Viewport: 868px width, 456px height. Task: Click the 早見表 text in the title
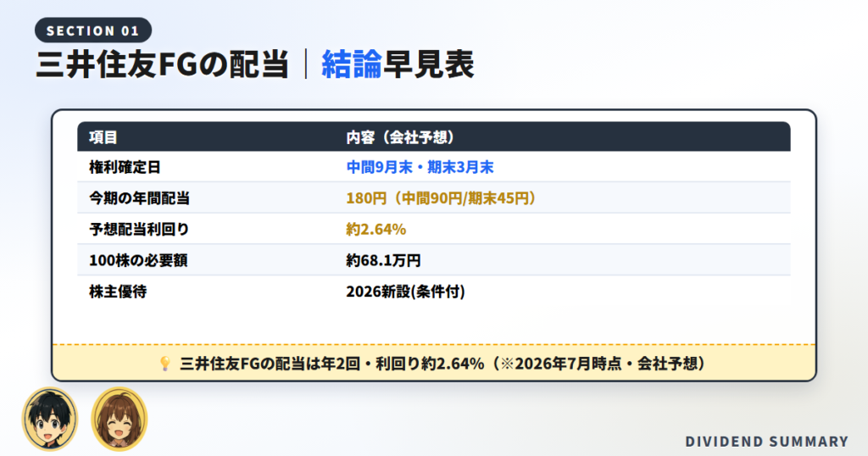429,64
